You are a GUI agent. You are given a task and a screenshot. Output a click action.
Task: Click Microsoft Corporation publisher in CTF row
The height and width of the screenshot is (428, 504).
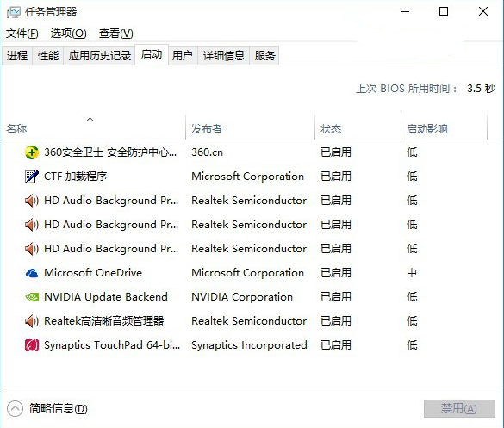[x=247, y=177]
